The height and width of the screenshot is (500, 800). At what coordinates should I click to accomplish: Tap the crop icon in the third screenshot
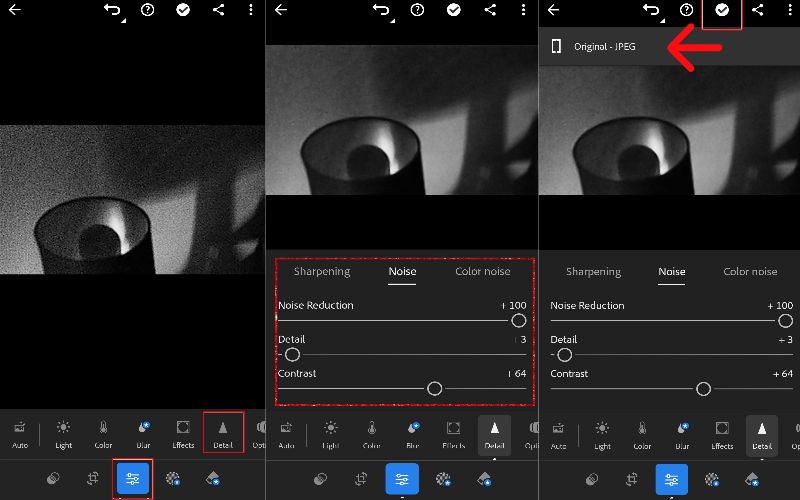pos(632,479)
